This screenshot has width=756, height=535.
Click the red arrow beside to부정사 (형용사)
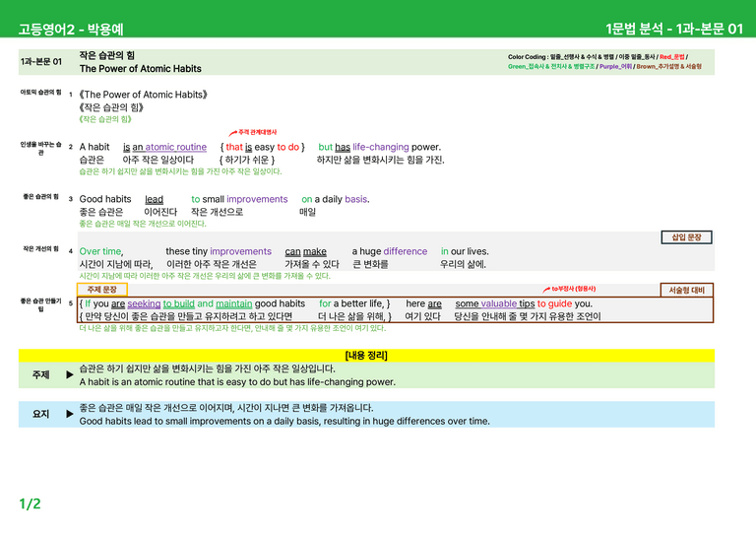click(x=546, y=290)
